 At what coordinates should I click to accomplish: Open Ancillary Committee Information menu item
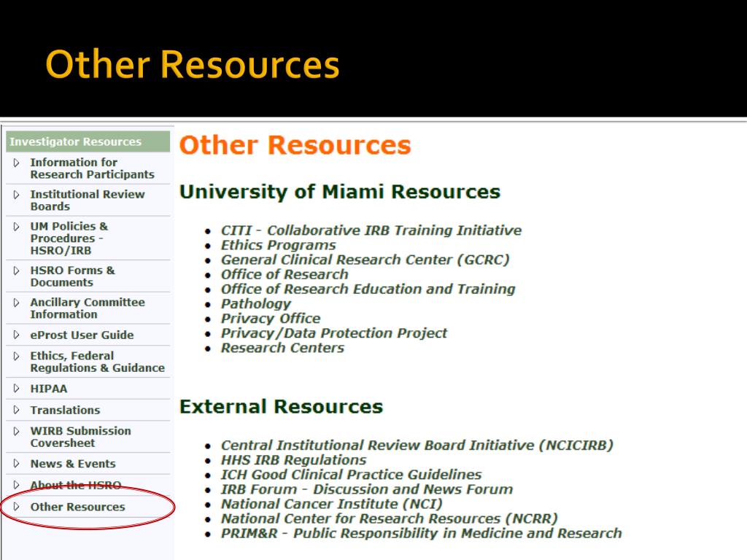(88, 308)
